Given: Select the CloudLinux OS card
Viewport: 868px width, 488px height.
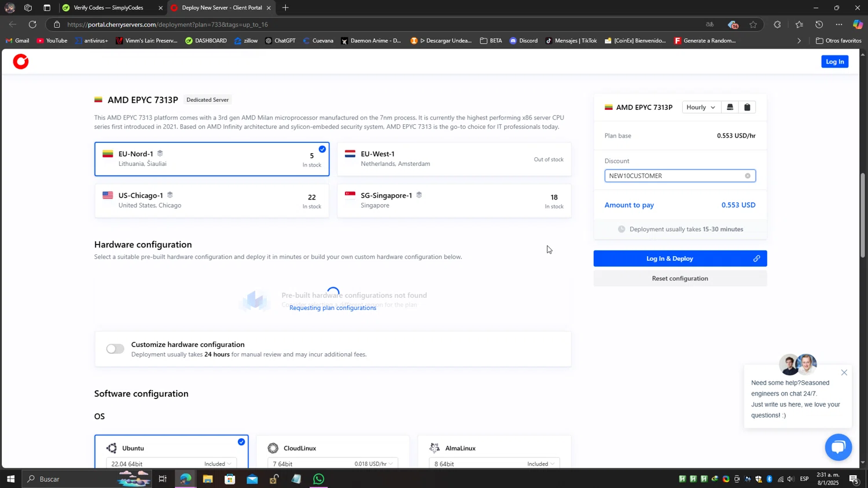Looking at the screenshot, I should [333, 452].
